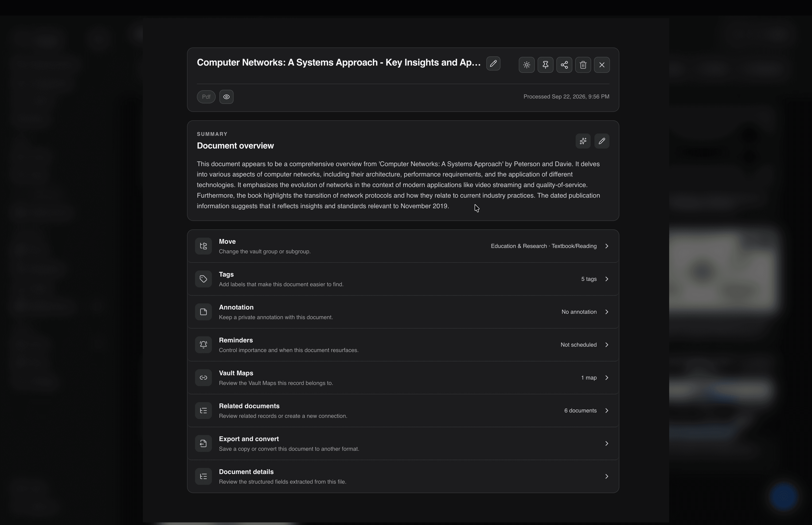The image size is (812, 525).
Task: Toggle light theme sun icon
Action: pos(527,65)
